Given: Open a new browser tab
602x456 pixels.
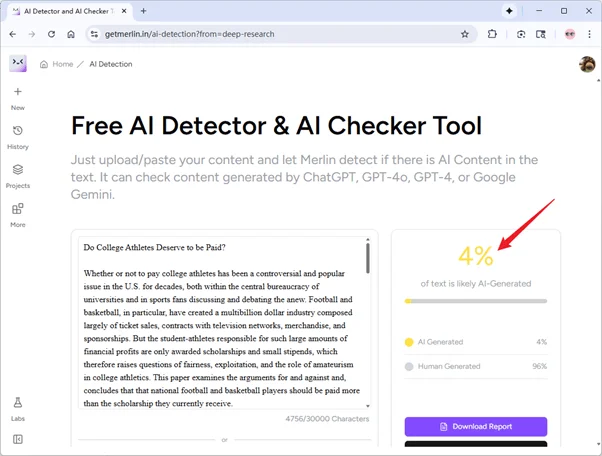Looking at the screenshot, I should [x=144, y=10].
